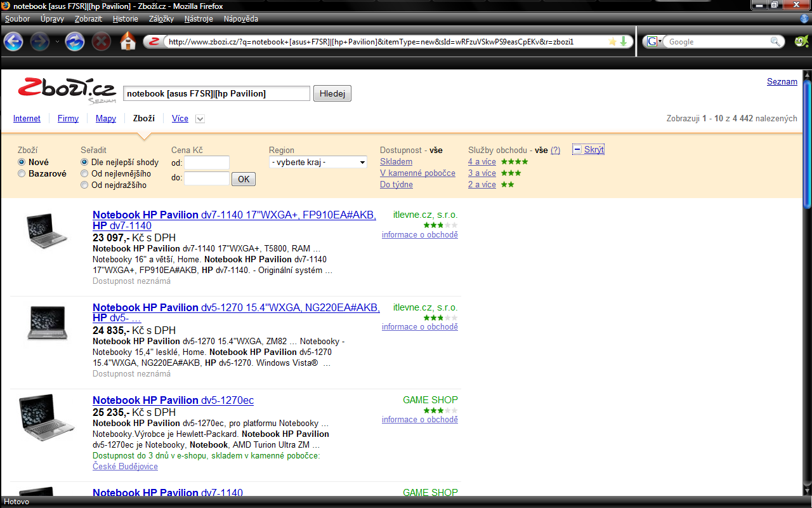Viewport: 812px width, 508px height.
Task: Click the Zboží.cz logo
Action: 67,90
